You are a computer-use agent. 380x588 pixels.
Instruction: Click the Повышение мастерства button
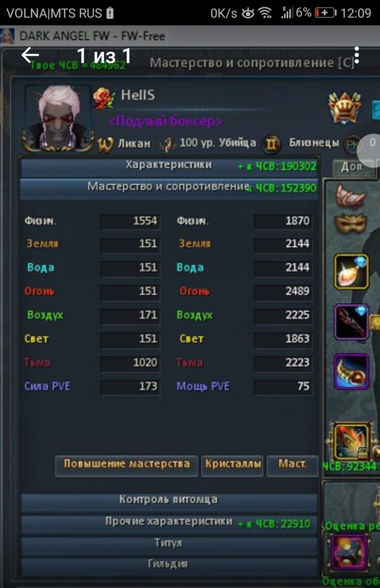pyautogui.click(x=126, y=465)
